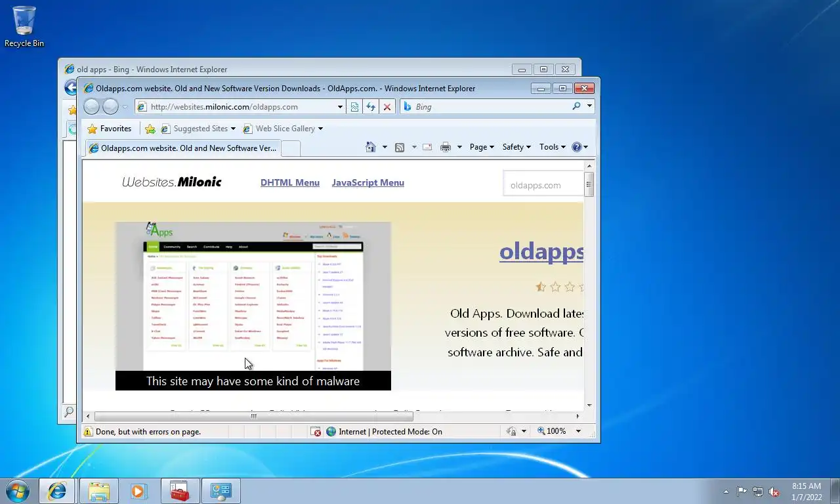Click the vertical scrollbar thumb
The height and width of the screenshot is (504, 840).
(589, 184)
